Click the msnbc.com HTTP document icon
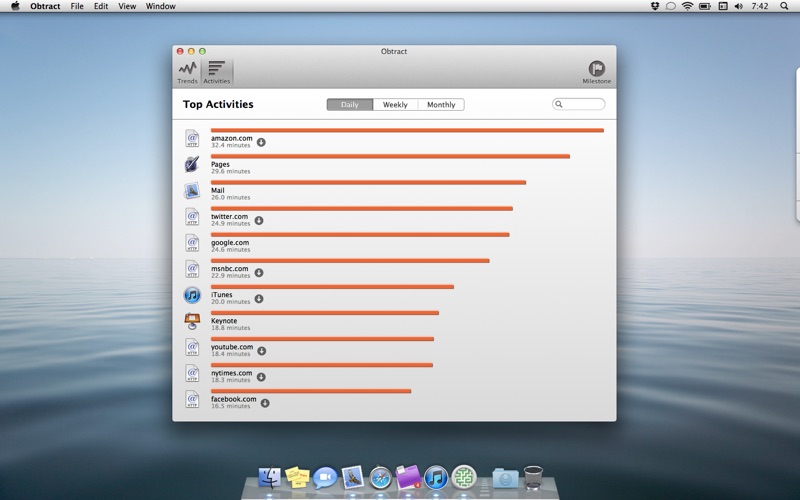This screenshot has height=500, width=800. click(x=192, y=269)
